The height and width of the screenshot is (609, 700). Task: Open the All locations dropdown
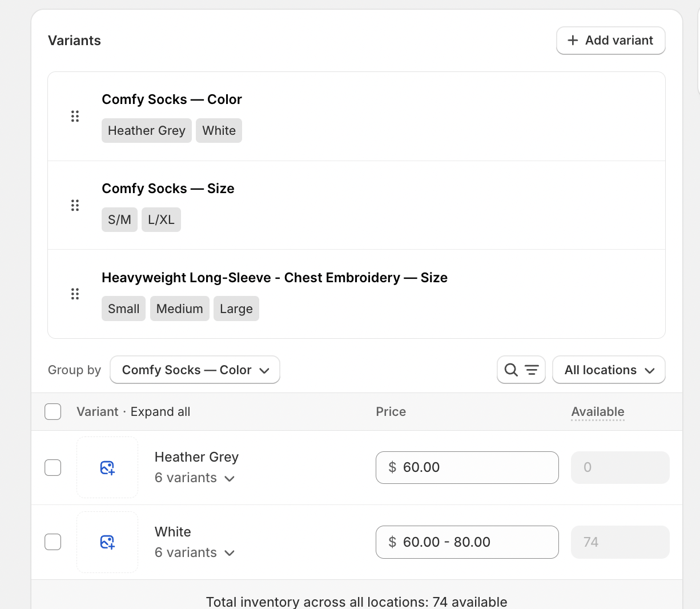609,370
